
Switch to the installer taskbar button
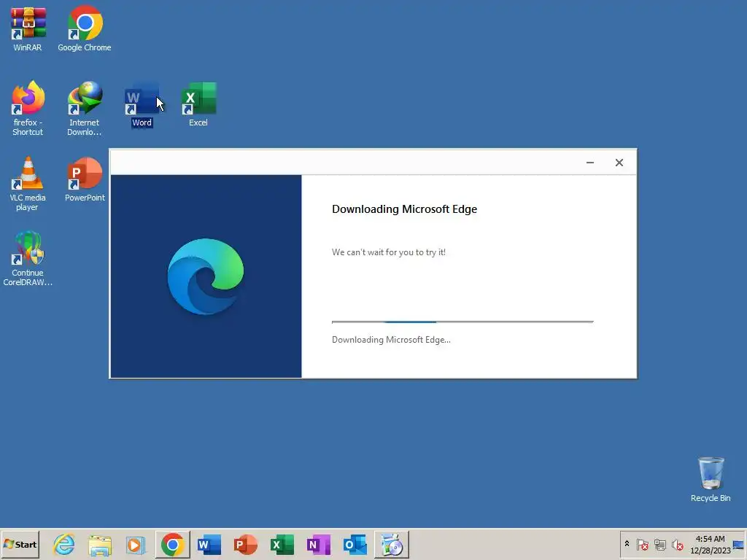tap(392, 545)
